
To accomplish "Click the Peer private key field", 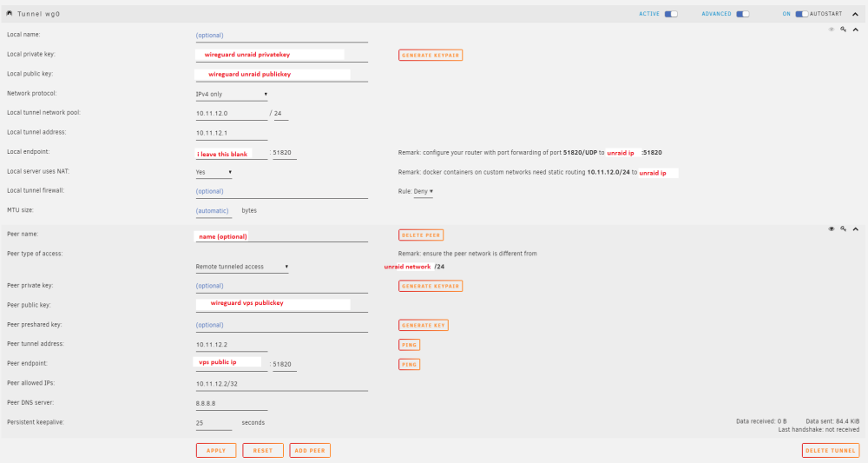I will click(281, 287).
